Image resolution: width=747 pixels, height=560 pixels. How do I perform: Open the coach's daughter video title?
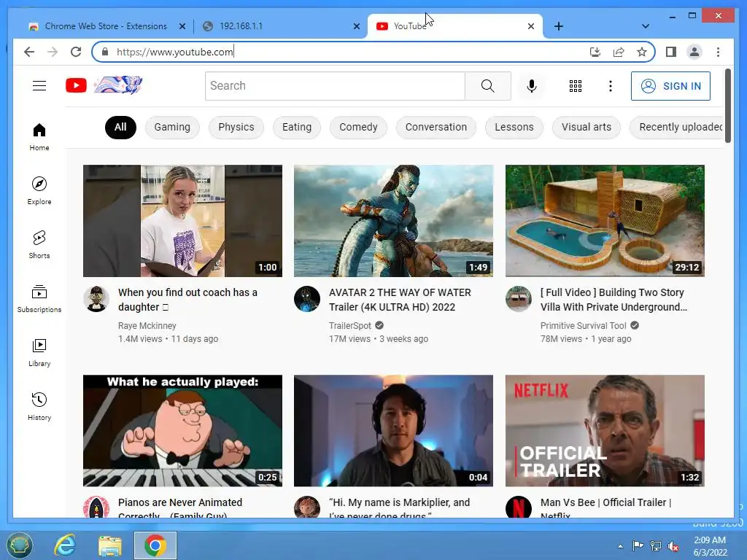coord(187,300)
